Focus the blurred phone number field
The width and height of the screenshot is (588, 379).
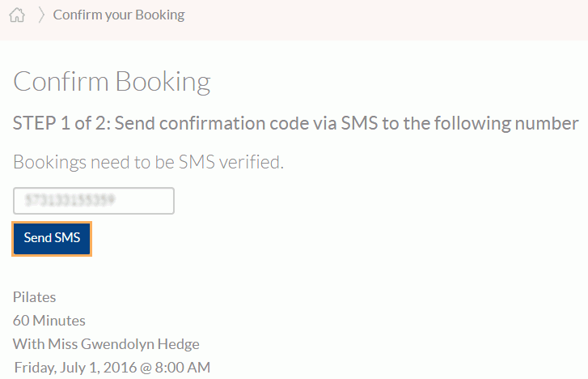click(x=94, y=201)
